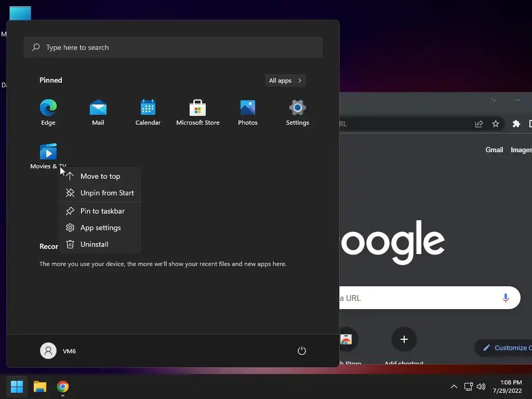Open the volume speaker icon in tray
The width and height of the screenshot is (532, 399).
click(481, 387)
